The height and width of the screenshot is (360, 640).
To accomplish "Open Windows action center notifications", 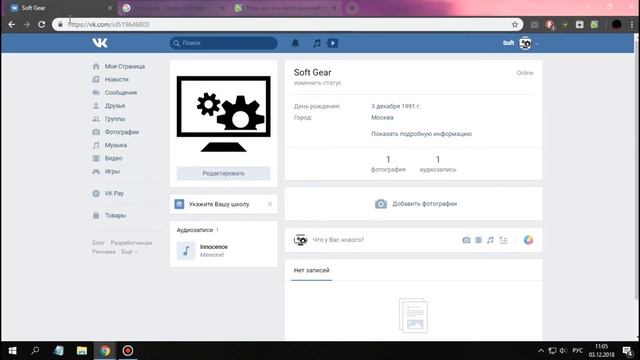I will click(x=628, y=351).
